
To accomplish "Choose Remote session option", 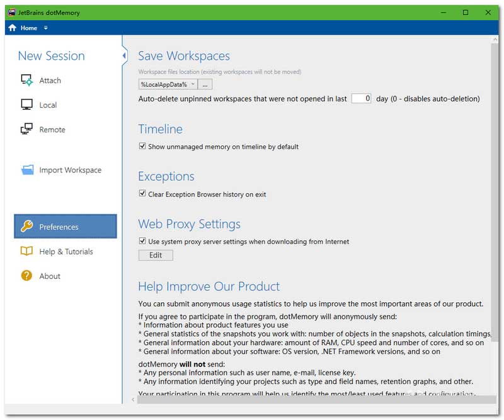I will coord(52,130).
